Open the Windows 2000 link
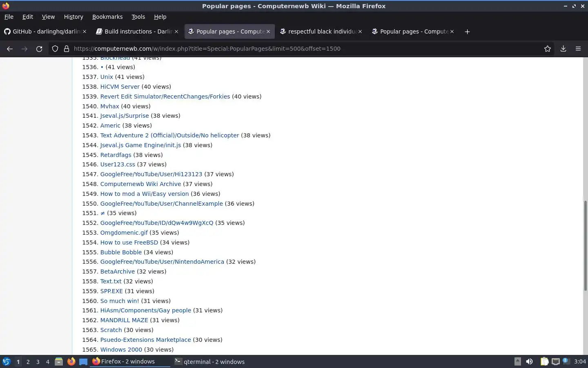This screenshot has width=588, height=368. pos(121,350)
